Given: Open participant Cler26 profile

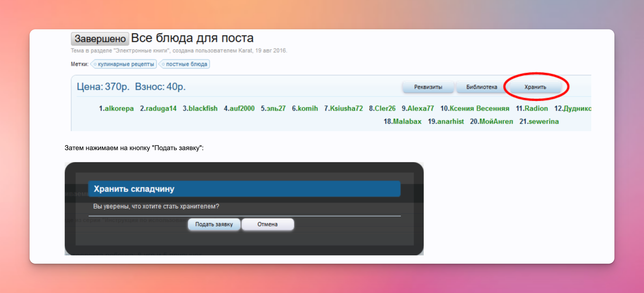Looking at the screenshot, I should [x=385, y=108].
